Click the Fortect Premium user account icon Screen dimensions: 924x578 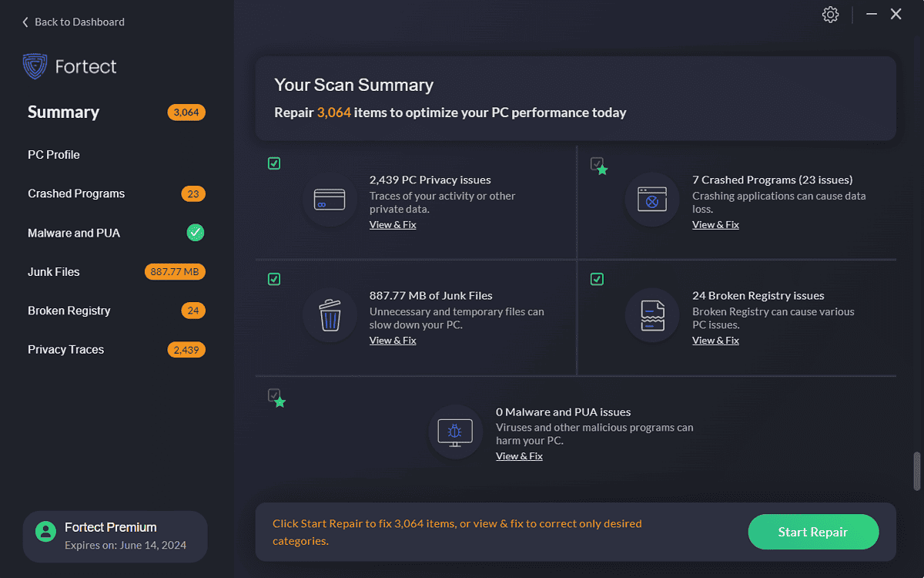(x=45, y=531)
